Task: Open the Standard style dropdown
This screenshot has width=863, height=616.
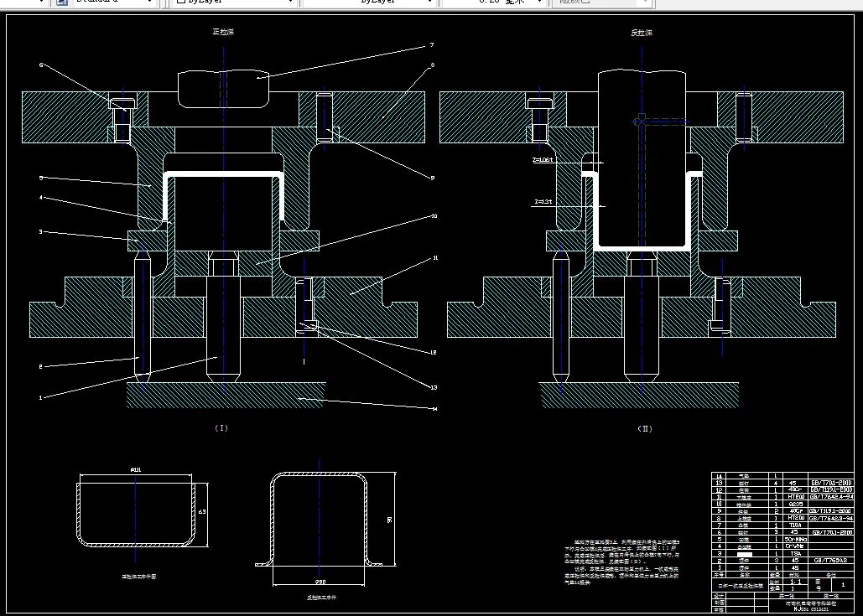Action: click(113, 3)
